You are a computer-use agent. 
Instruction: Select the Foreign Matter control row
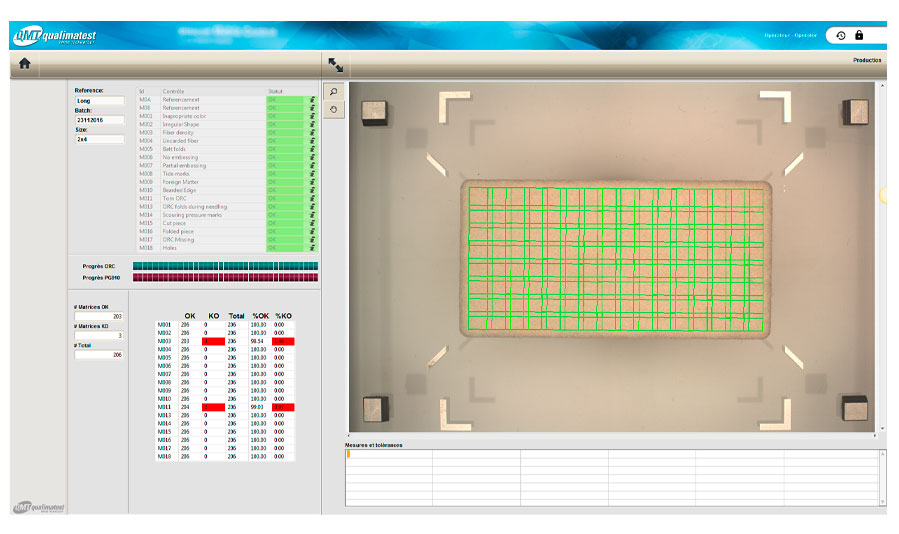click(200, 182)
